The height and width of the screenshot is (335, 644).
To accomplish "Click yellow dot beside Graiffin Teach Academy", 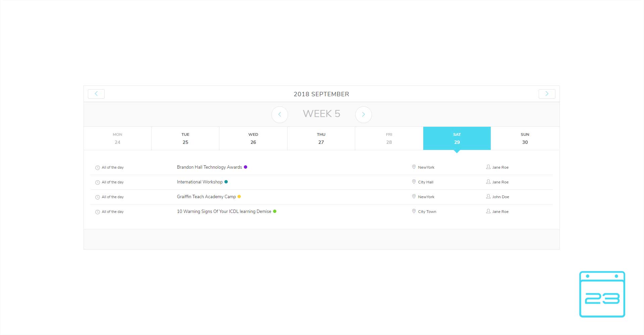I will (x=239, y=197).
